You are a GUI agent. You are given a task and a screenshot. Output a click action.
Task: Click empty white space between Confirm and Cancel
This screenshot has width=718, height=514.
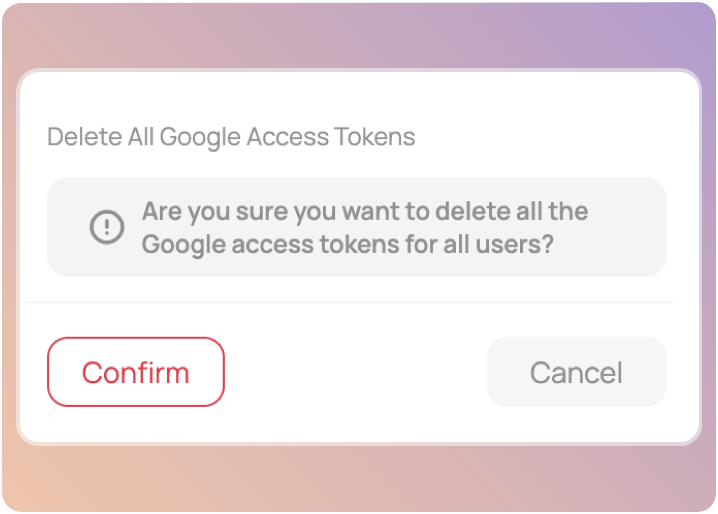pyautogui.click(x=355, y=372)
